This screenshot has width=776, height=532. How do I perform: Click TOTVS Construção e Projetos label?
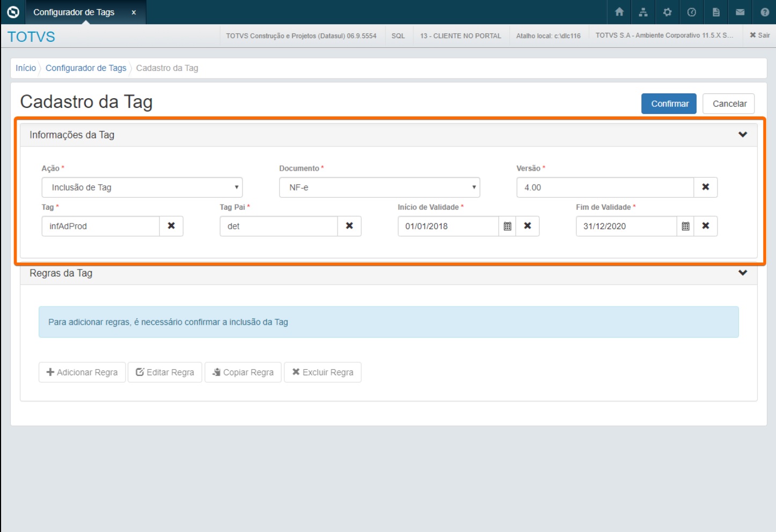click(301, 36)
